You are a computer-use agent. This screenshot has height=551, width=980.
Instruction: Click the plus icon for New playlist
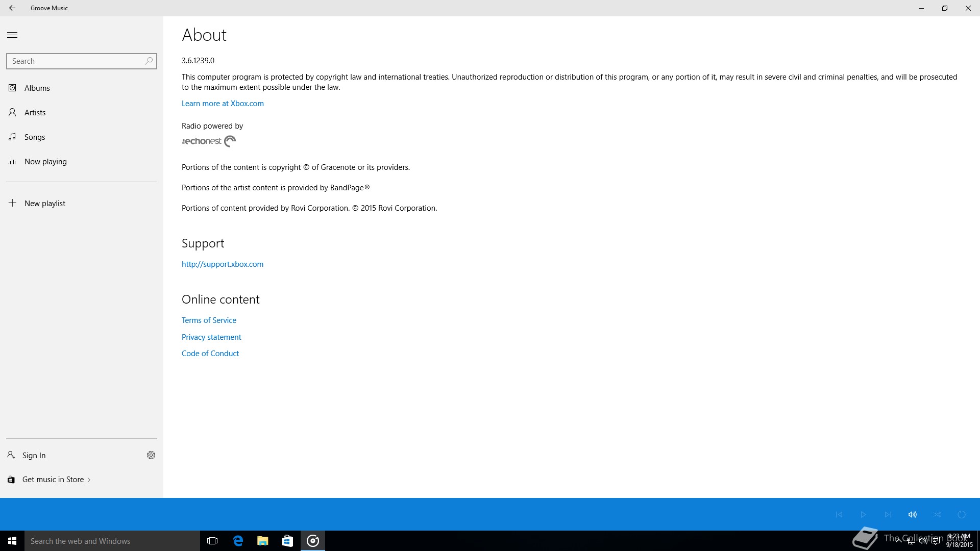click(12, 203)
